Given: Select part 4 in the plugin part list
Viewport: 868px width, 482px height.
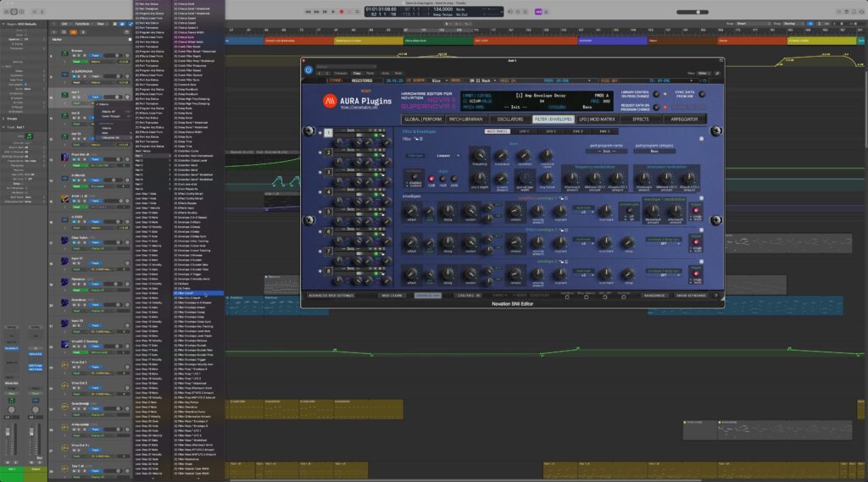Looking at the screenshot, I should pyautogui.click(x=328, y=192).
